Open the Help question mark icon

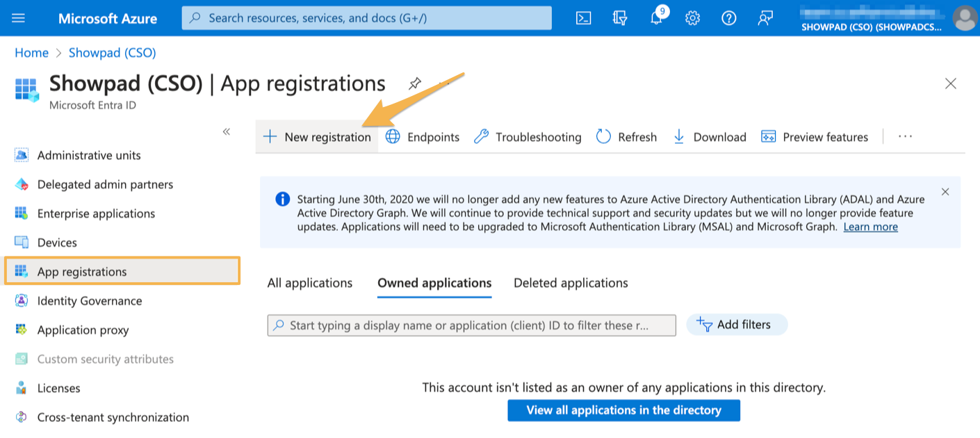click(728, 18)
